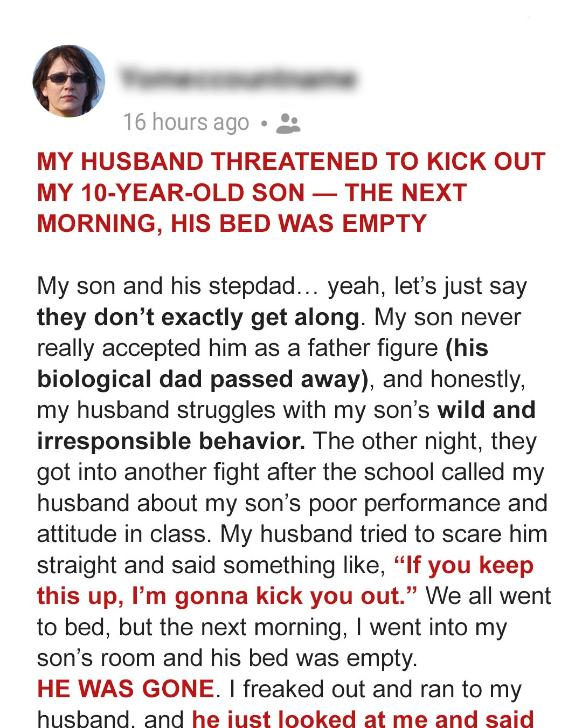Click red text "HE WAS GONE"

pos(126,690)
